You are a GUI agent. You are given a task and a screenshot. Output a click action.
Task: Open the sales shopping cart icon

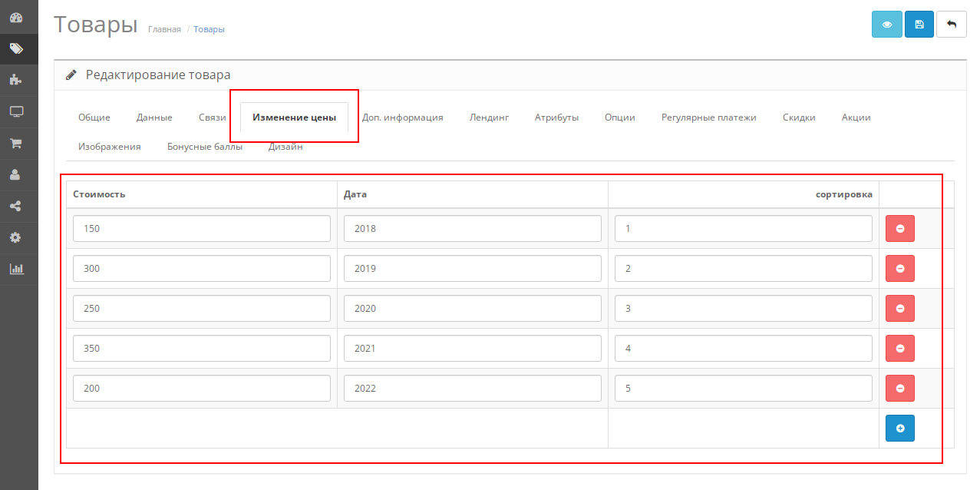tap(16, 143)
